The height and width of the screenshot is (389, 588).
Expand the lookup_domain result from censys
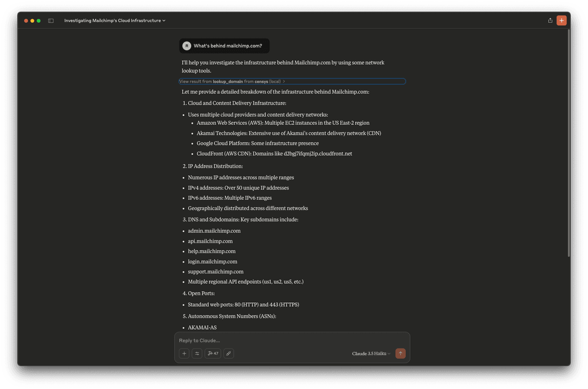point(293,81)
